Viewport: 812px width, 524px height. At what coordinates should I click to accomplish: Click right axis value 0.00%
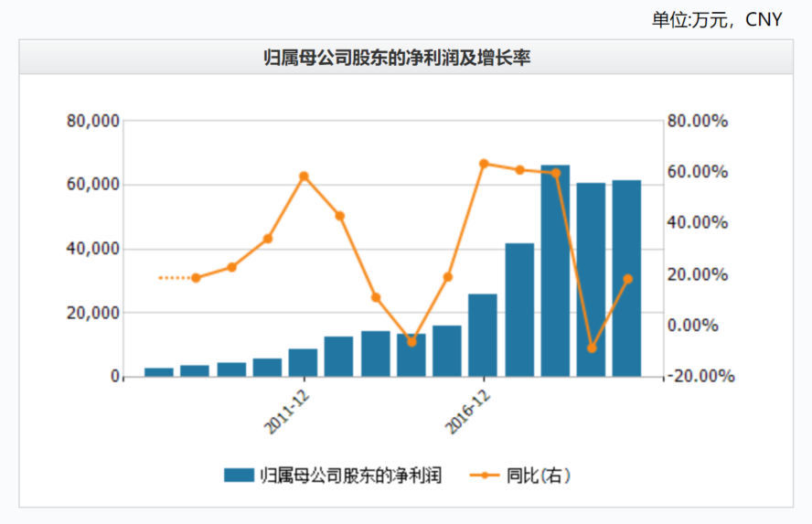(x=692, y=326)
